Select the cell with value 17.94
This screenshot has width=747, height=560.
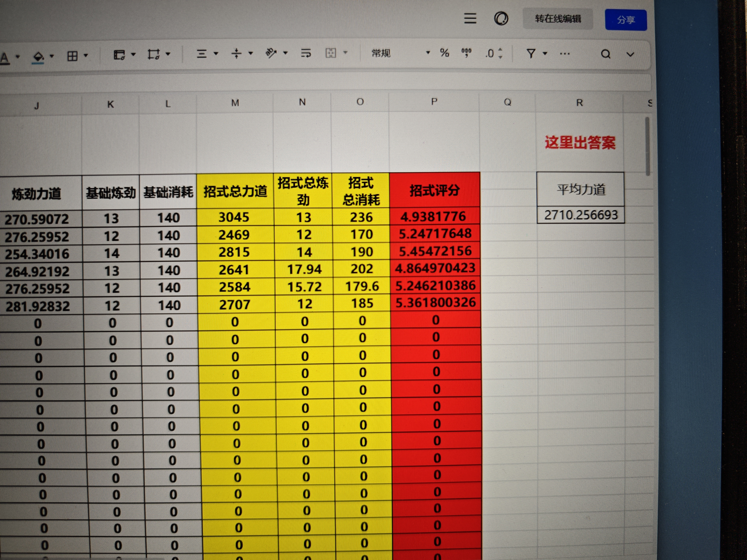304,269
